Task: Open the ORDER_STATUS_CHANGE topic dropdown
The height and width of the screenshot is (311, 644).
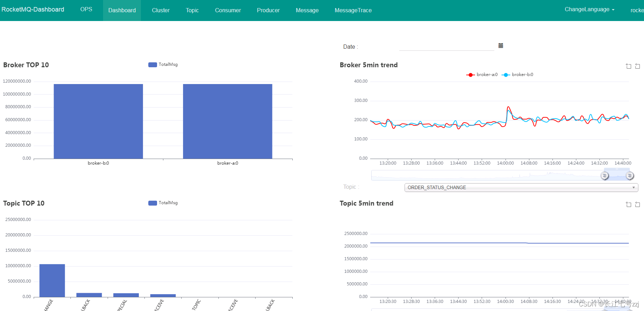Action: (521, 187)
